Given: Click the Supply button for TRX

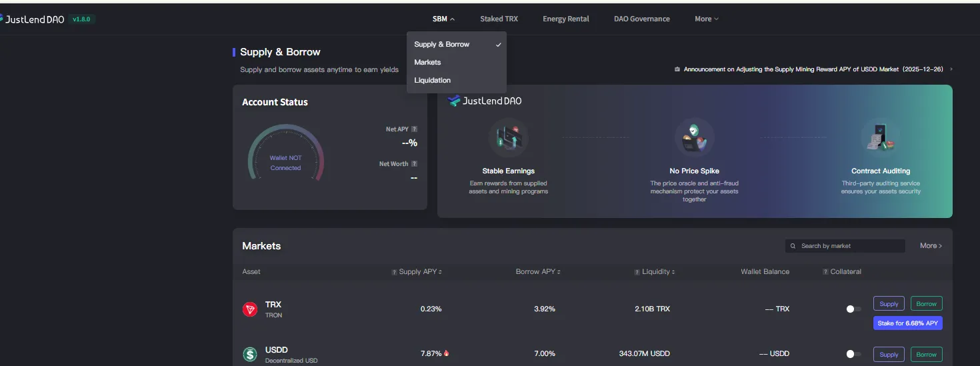Looking at the screenshot, I should click(889, 304).
